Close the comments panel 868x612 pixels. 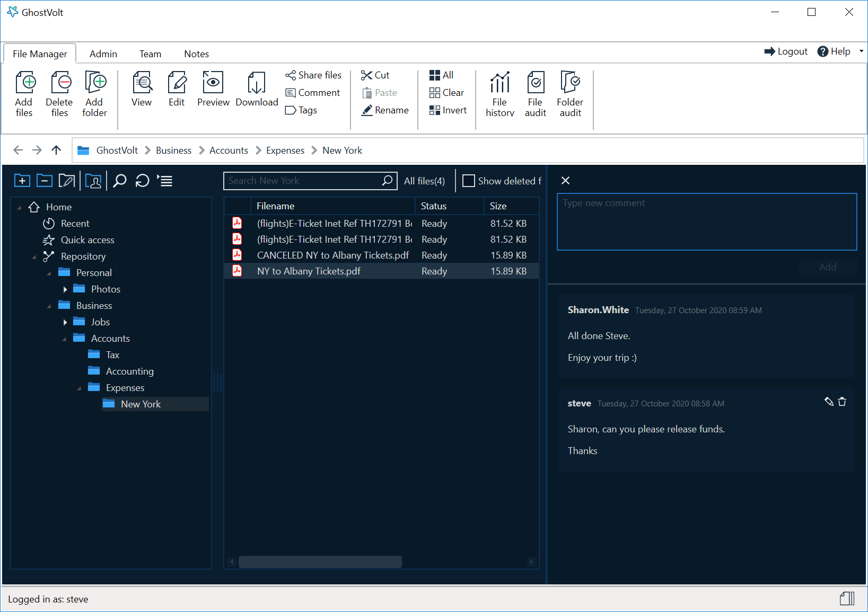coord(565,181)
